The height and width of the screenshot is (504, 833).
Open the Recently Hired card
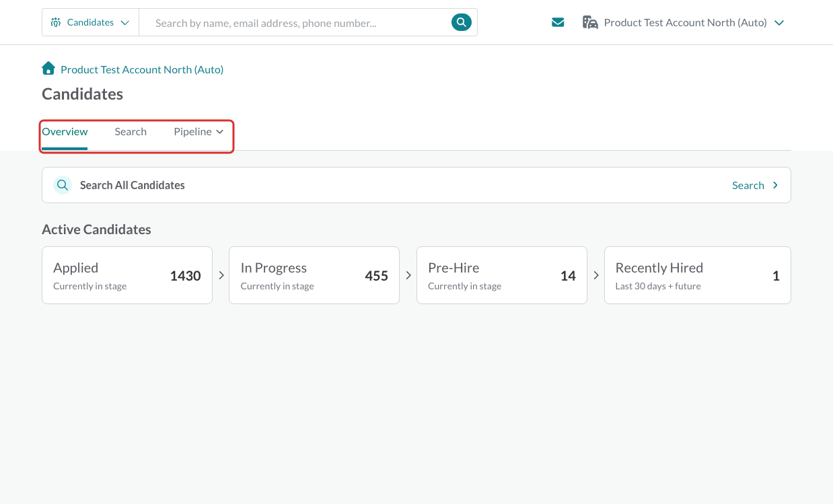(698, 275)
